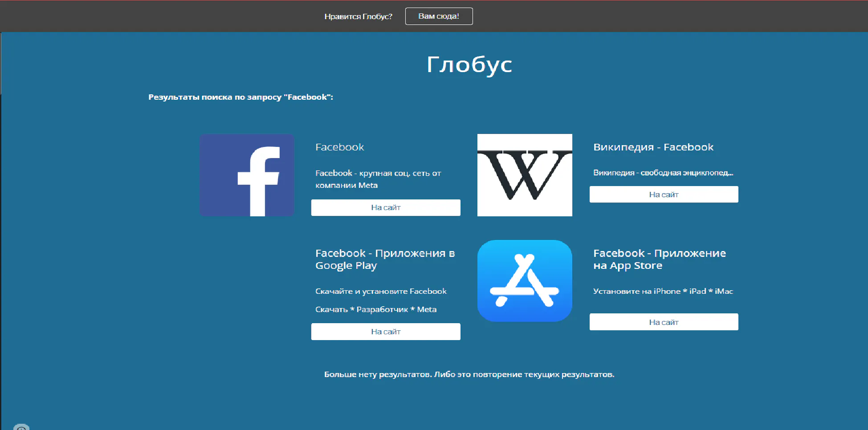Select the "Википедия - Facebook" result title

(x=653, y=147)
